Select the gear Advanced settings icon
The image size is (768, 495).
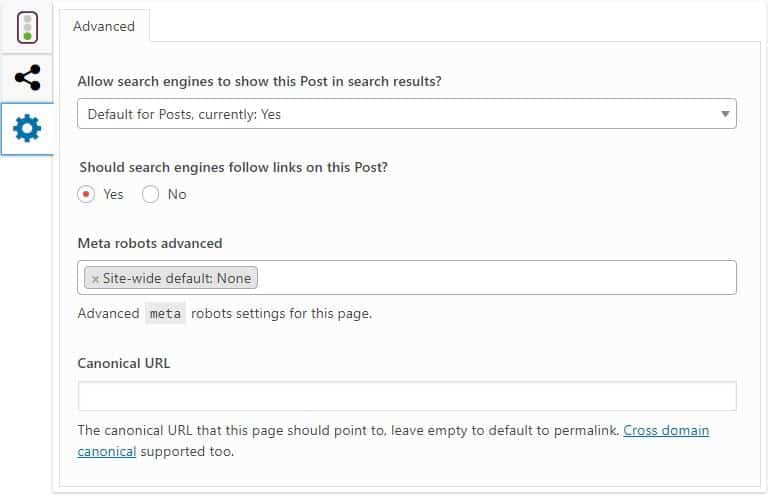27,129
